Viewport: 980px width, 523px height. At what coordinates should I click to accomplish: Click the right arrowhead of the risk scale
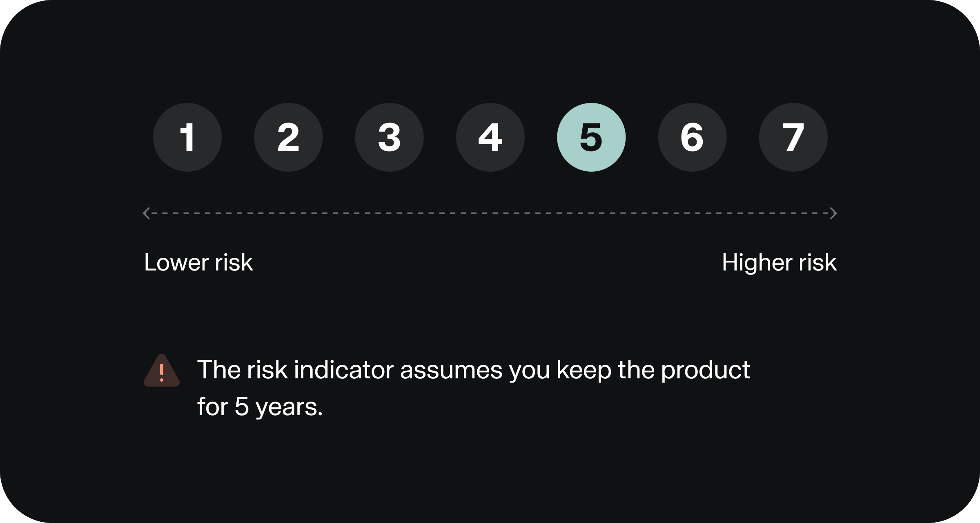click(x=833, y=213)
